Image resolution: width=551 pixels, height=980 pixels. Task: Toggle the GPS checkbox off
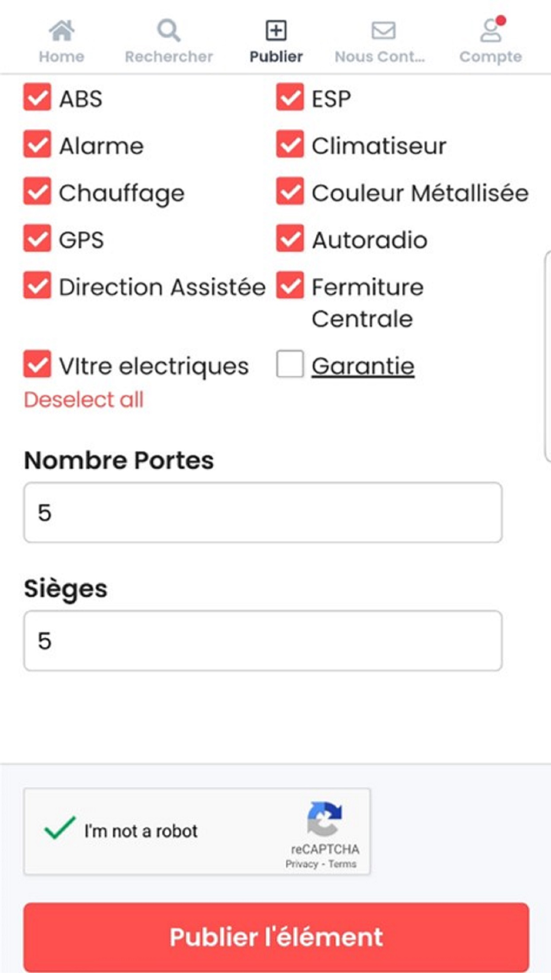tap(37, 238)
